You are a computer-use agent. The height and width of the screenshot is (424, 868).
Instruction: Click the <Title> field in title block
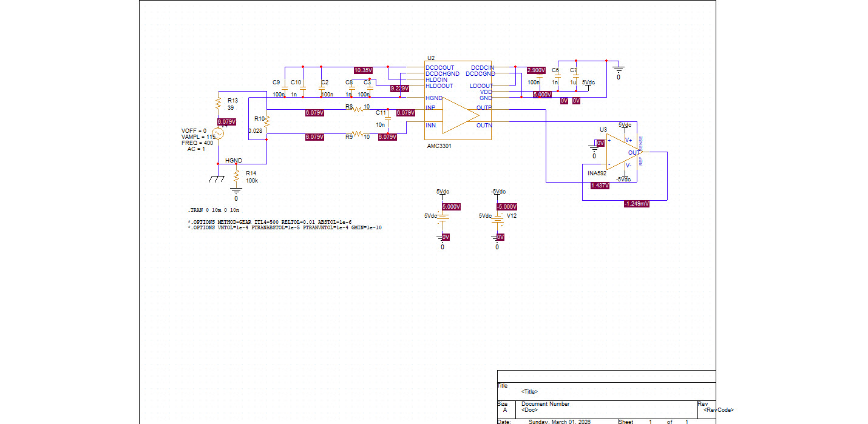(529, 391)
